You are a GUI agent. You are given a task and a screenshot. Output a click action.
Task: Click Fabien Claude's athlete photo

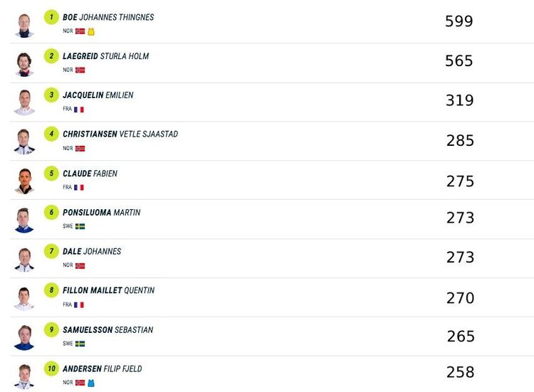pos(24,181)
